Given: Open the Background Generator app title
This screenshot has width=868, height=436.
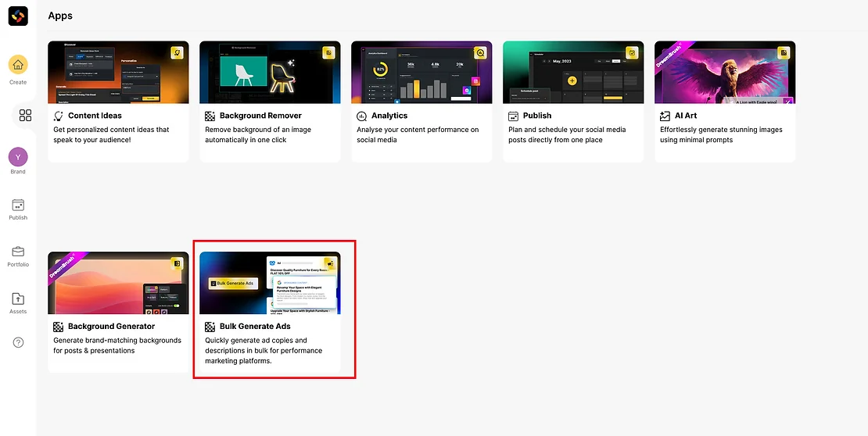Looking at the screenshot, I should [111, 327].
